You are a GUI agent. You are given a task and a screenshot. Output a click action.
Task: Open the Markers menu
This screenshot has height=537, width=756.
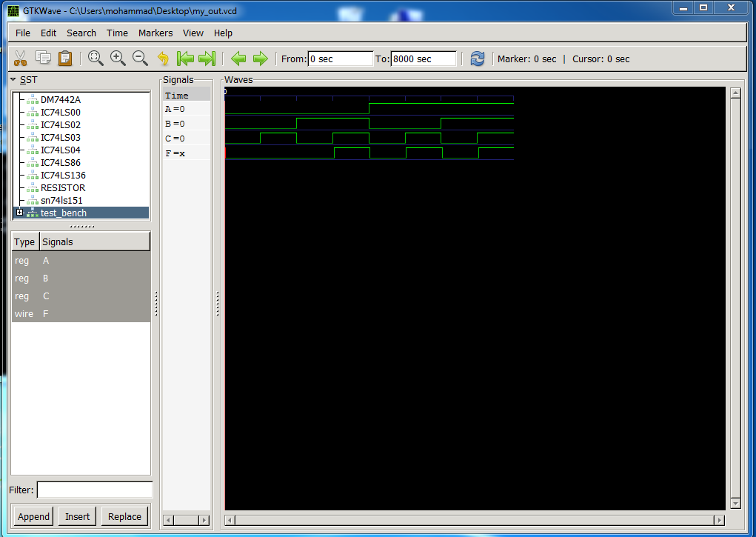coord(155,33)
